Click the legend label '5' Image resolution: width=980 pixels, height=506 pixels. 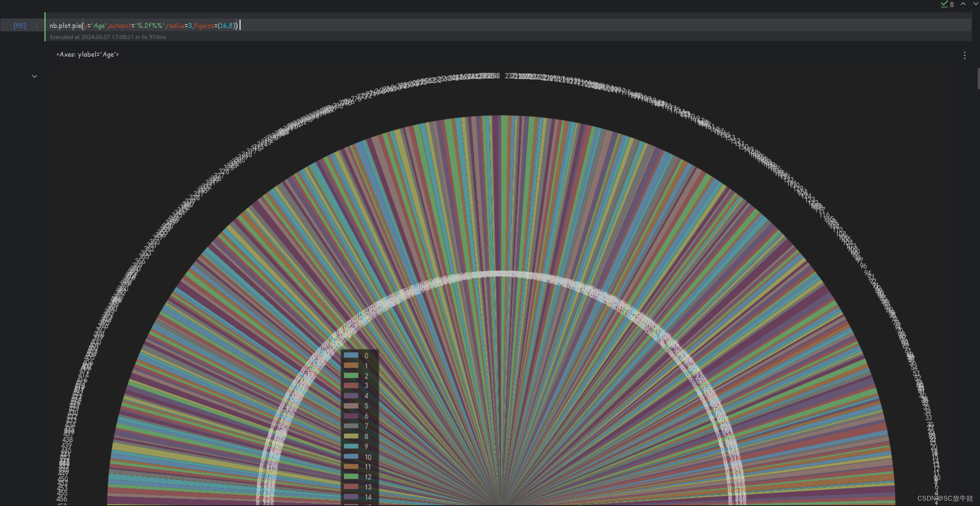[x=366, y=406]
